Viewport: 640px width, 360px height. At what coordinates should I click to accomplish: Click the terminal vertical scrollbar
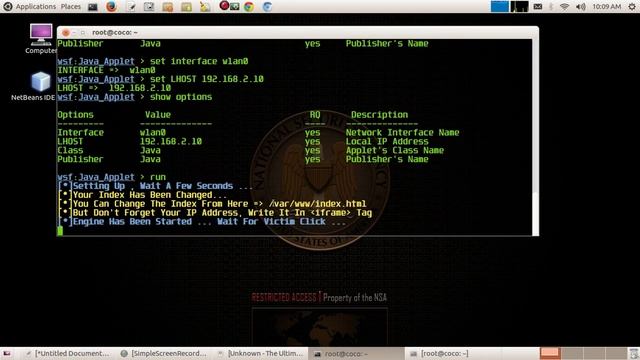[x=536, y=137]
